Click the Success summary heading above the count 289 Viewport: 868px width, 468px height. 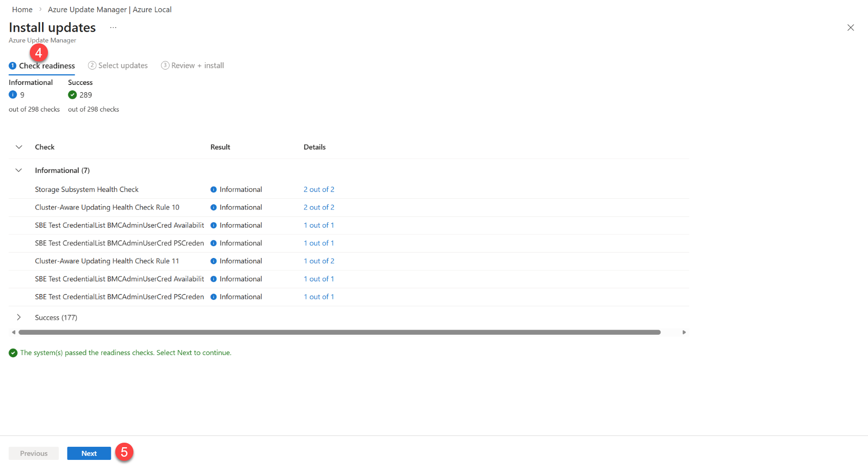pos(80,82)
